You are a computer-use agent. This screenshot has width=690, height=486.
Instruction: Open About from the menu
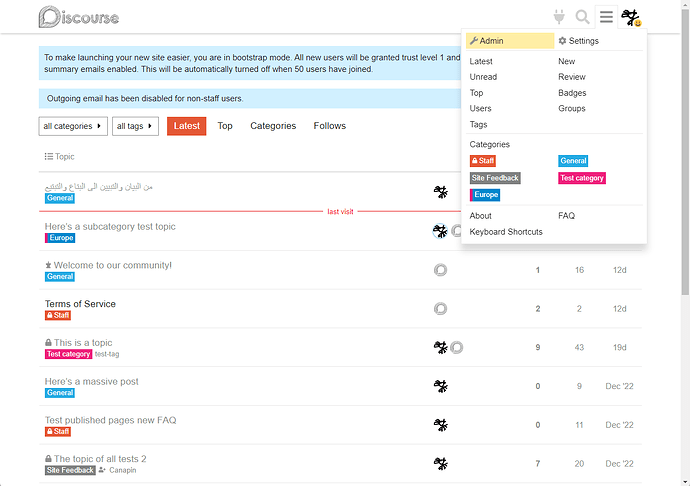(x=481, y=216)
